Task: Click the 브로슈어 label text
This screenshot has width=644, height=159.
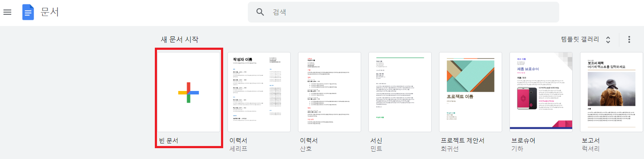Action: [523, 141]
